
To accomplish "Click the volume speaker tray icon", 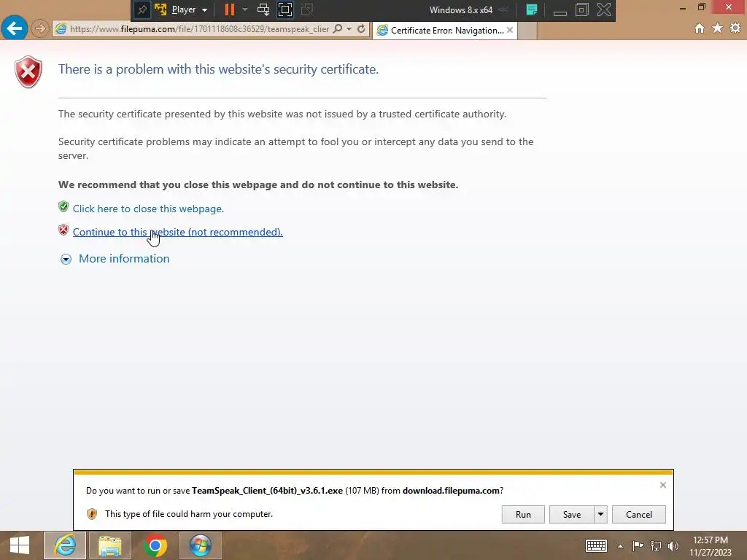I will tap(673, 545).
